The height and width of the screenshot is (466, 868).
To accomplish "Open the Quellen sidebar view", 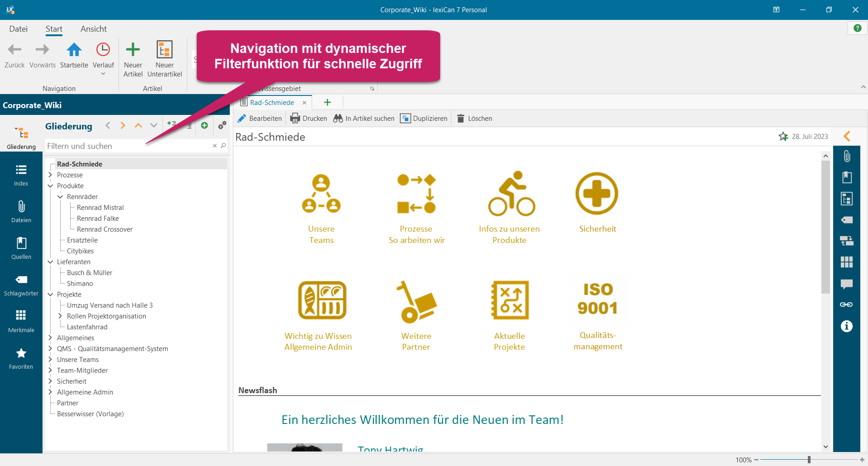I will (21, 248).
